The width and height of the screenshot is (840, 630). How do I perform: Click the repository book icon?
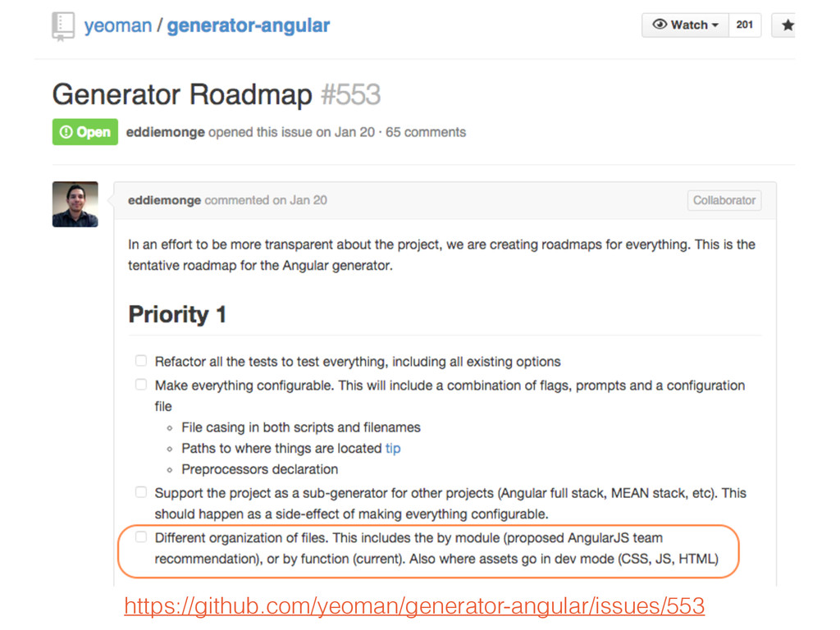pyautogui.click(x=63, y=26)
